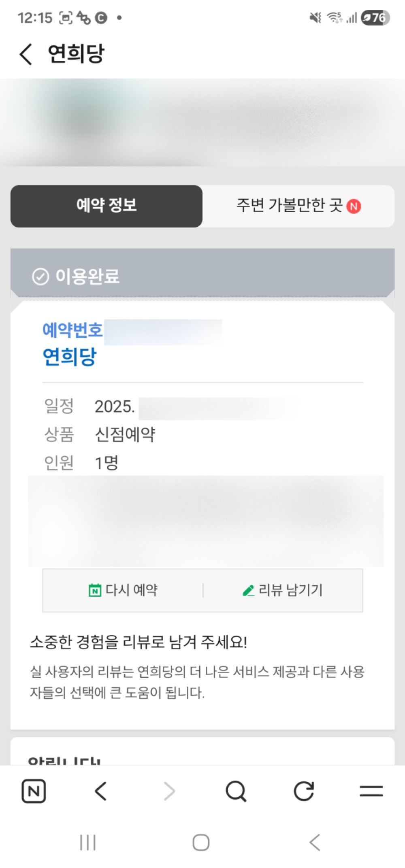
Task: Tap the blurred shop header image
Action: coord(202,122)
